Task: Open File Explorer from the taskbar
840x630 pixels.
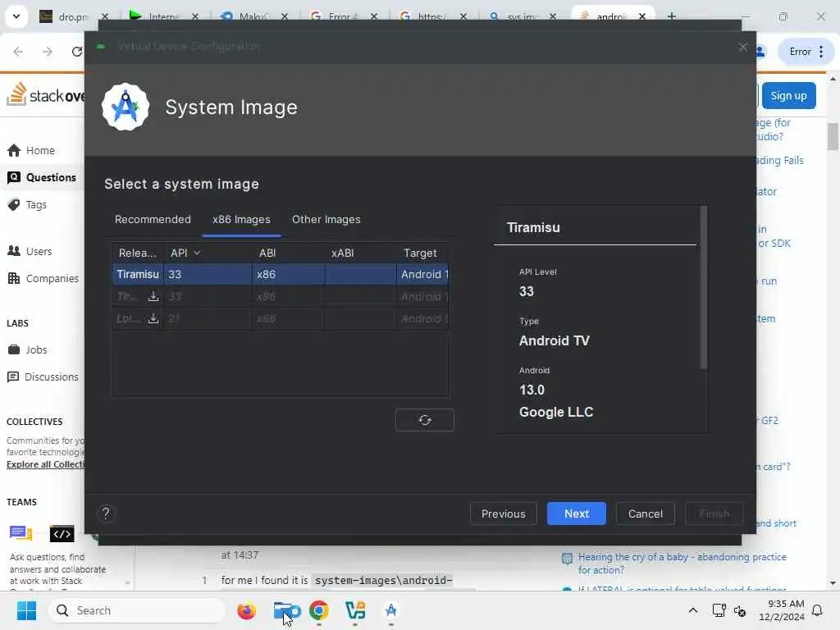Action: tap(286, 610)
